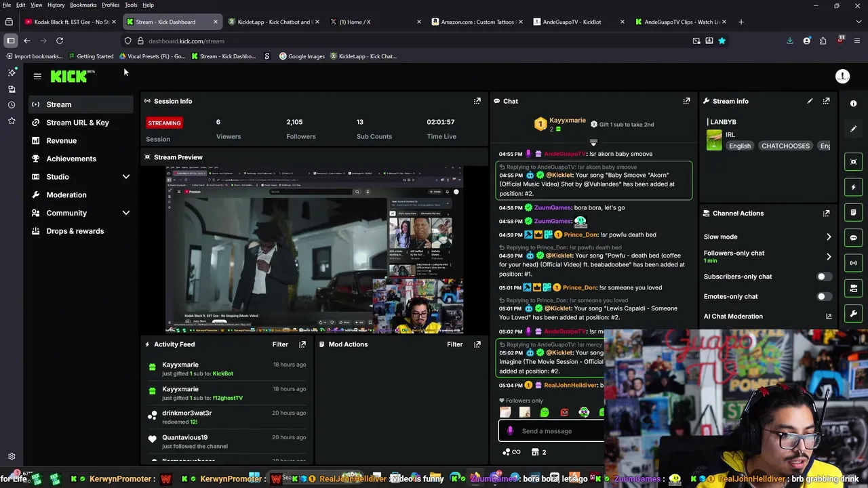Click Vocal Presets (FL) bookmark
The image size is (868, 488).
151,56
